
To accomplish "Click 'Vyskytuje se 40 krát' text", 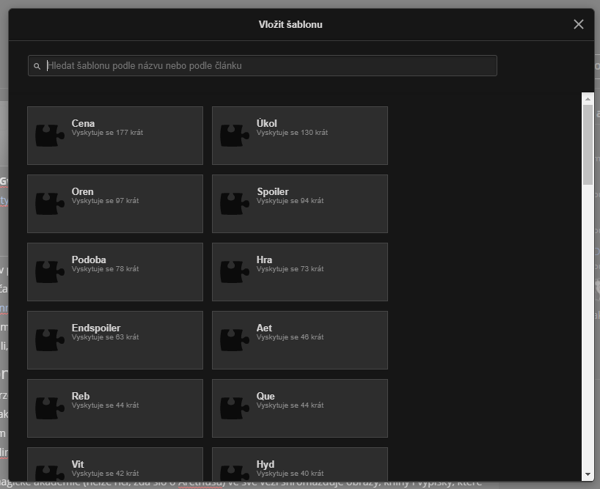I will pyautogui.click(x=290, y=473).
